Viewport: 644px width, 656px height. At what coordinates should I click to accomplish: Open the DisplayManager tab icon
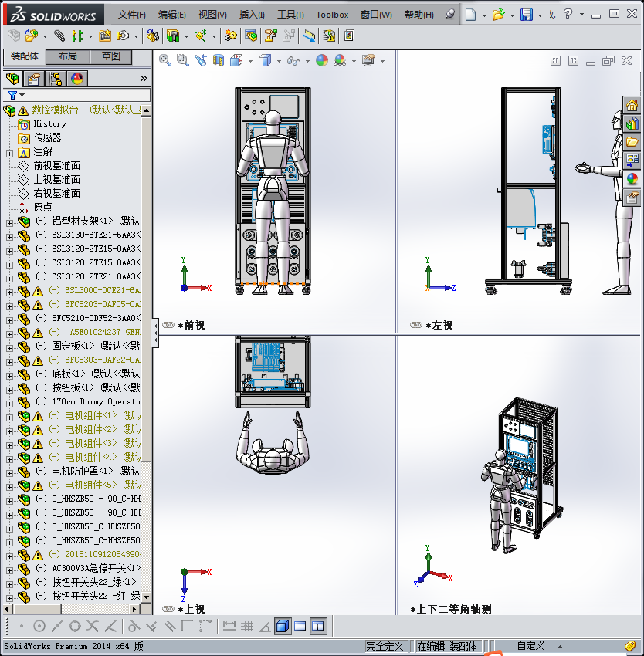77,78
